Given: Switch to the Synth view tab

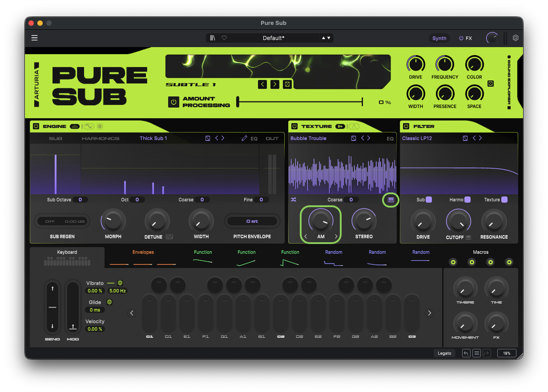Looking at the screenshot, I should (439, 38).
